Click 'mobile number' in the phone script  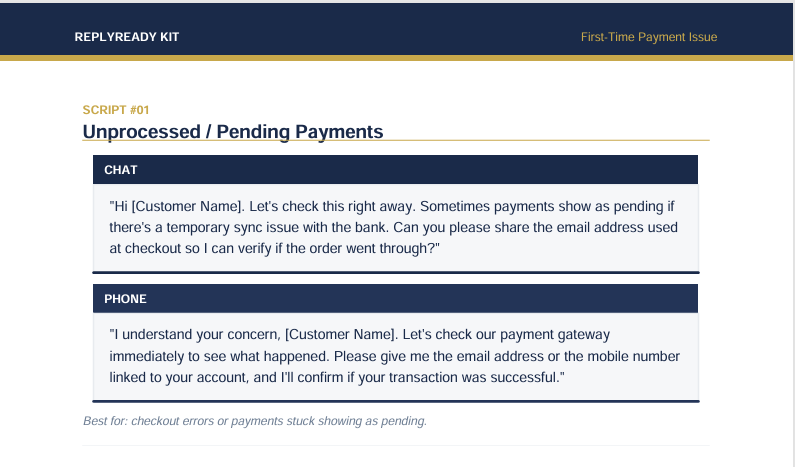point(633,356)
